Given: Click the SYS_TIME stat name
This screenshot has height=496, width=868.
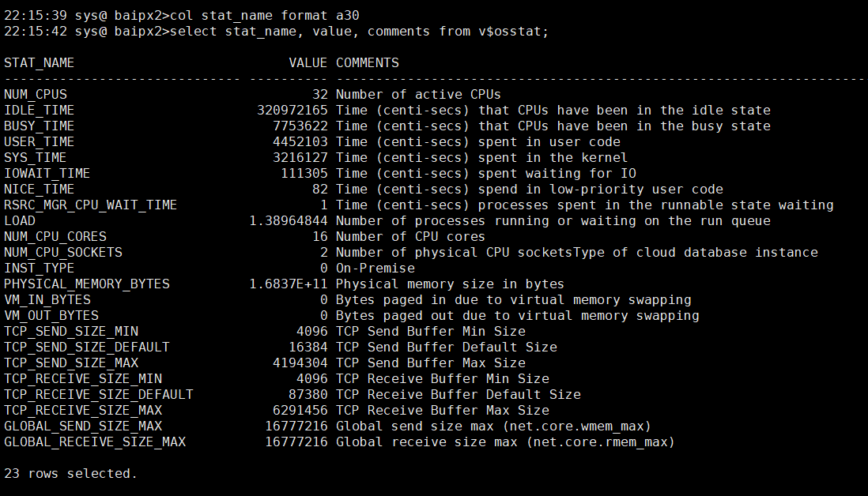Looking at the screenshot, I should (35, 157).
